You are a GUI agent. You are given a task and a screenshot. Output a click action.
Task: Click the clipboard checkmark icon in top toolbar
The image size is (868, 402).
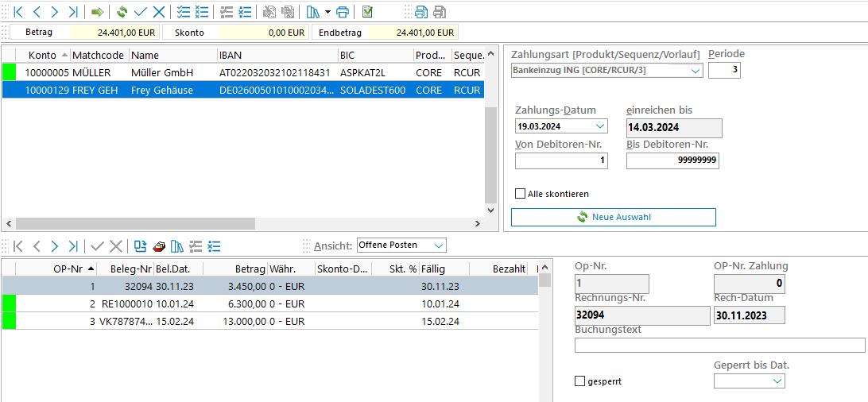[x=367, y=12]
